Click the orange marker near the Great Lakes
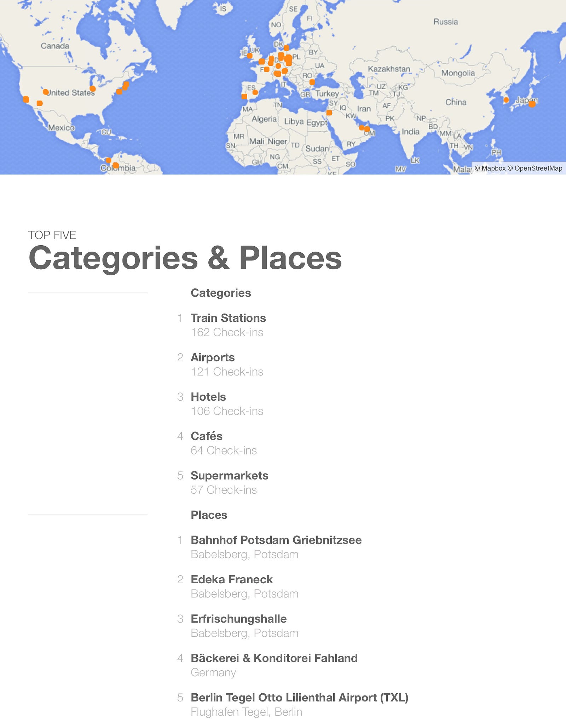This screenshot has width=566, height=728. (93, 88)
